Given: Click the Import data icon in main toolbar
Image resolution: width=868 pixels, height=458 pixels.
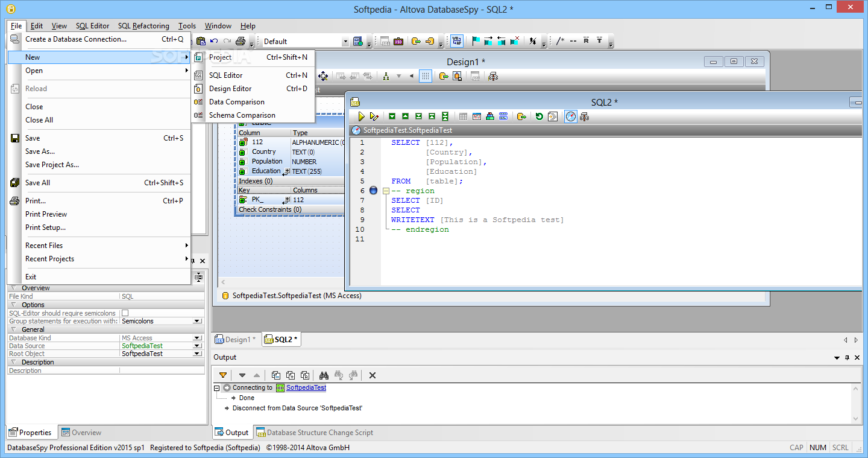Looking at the screenshot, I should click(430, 41).
